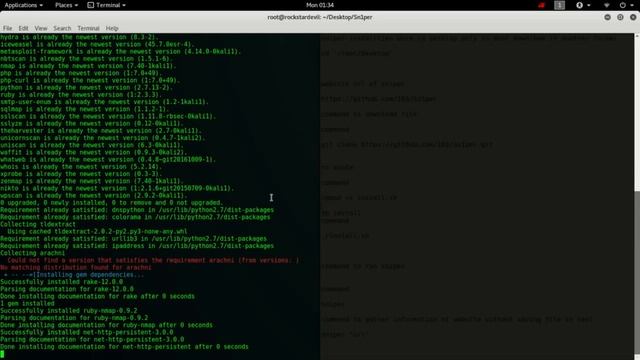Click the '1 gem installed' line

(27, 303)
